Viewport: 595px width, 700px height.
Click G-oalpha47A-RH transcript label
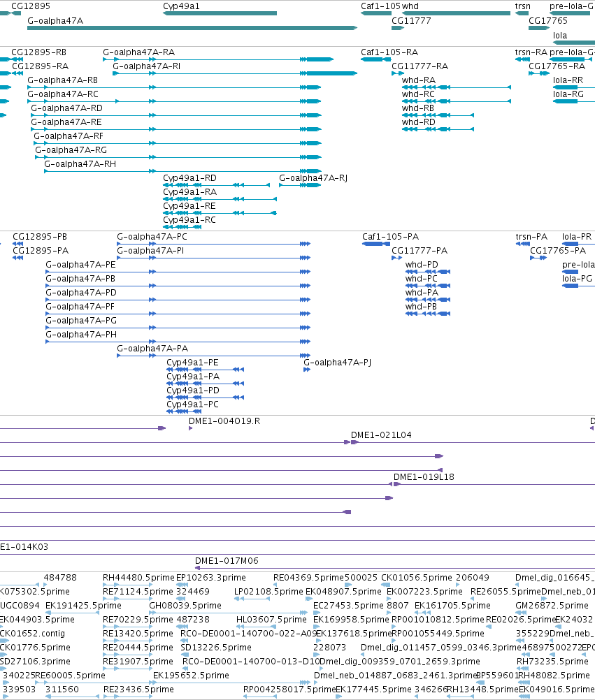[80, 164]
